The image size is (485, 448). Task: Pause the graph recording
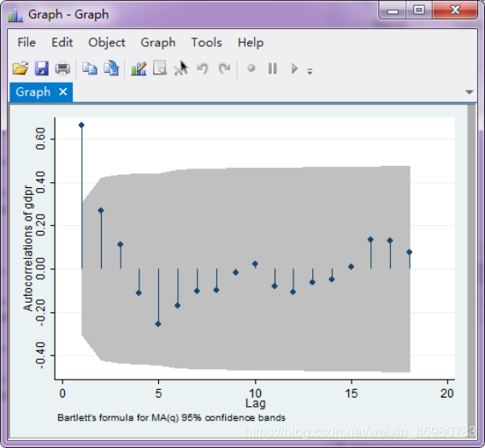[x=273, y=68]
